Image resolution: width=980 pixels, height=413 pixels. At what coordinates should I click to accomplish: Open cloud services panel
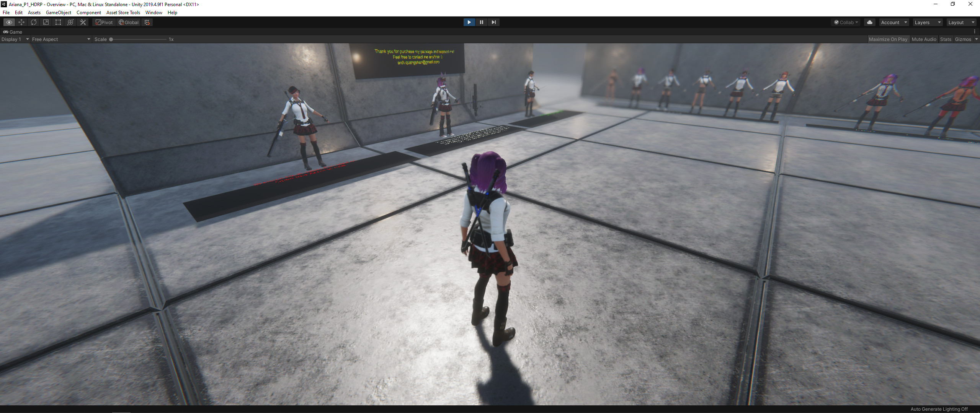point(870,22)
